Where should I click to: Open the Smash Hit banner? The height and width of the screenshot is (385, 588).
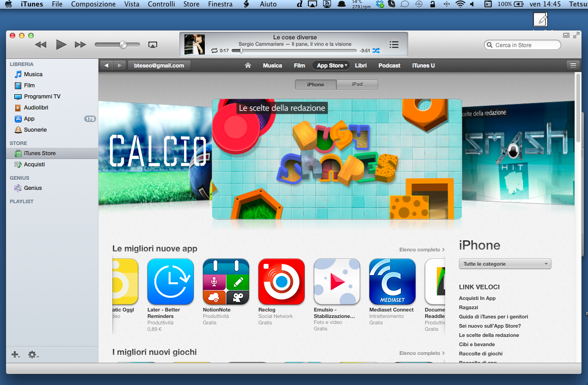point(518,153)
